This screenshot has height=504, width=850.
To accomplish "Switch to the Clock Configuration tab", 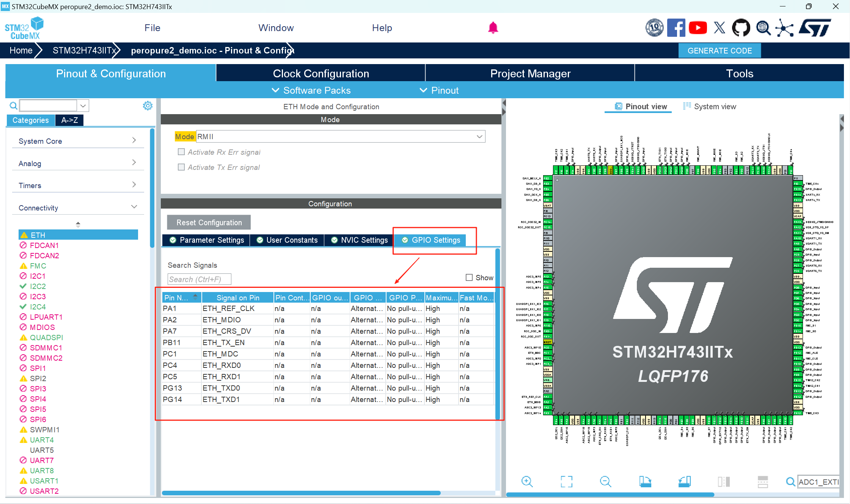I will point(321,74).
